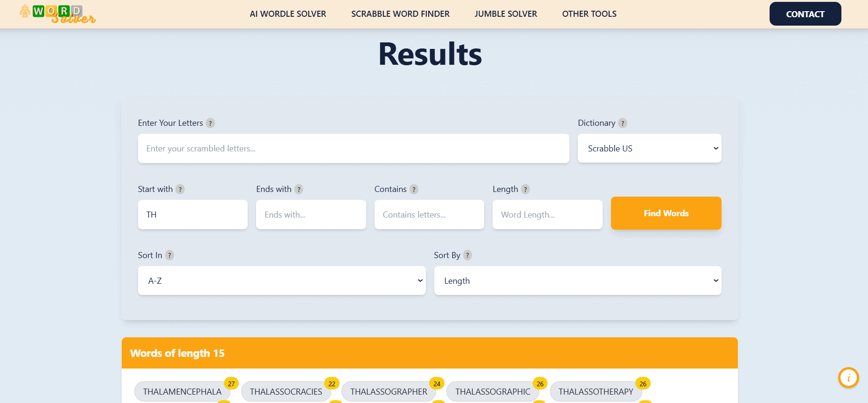Open AI Wordle Solver menu item
868x403 pixels.
[288, 14]
